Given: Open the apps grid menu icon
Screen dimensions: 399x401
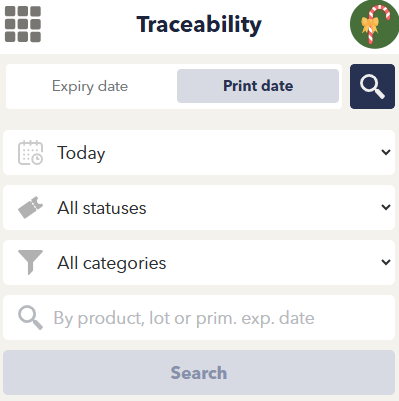Looking at the screenshot, I should point(23,24).
